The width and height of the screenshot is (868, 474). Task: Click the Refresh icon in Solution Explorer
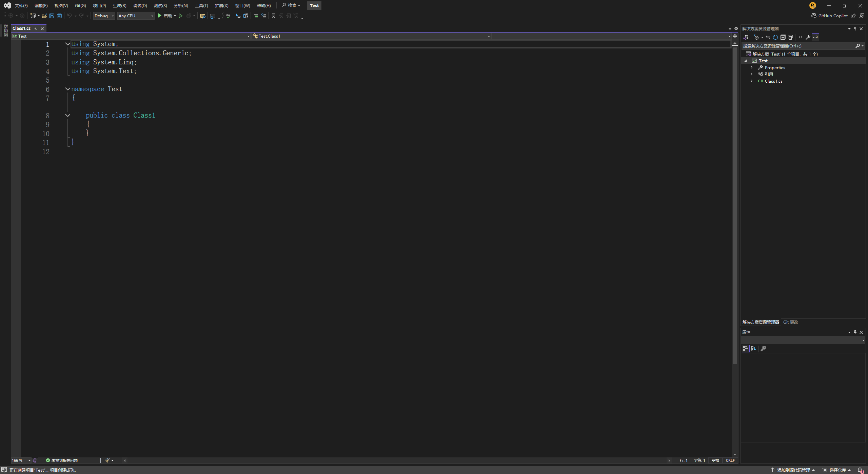click(775, 37)
